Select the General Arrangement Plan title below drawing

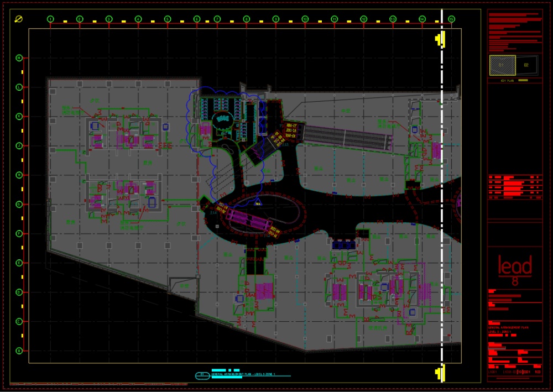243,374
